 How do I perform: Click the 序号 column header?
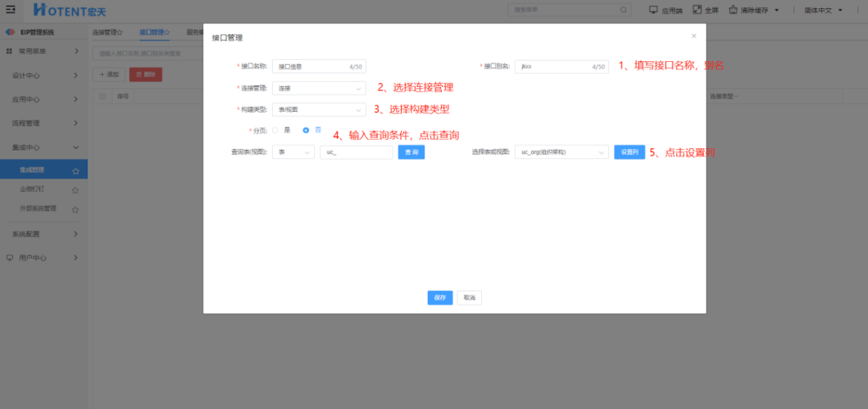pyautogui.click(x=123, y=97)
